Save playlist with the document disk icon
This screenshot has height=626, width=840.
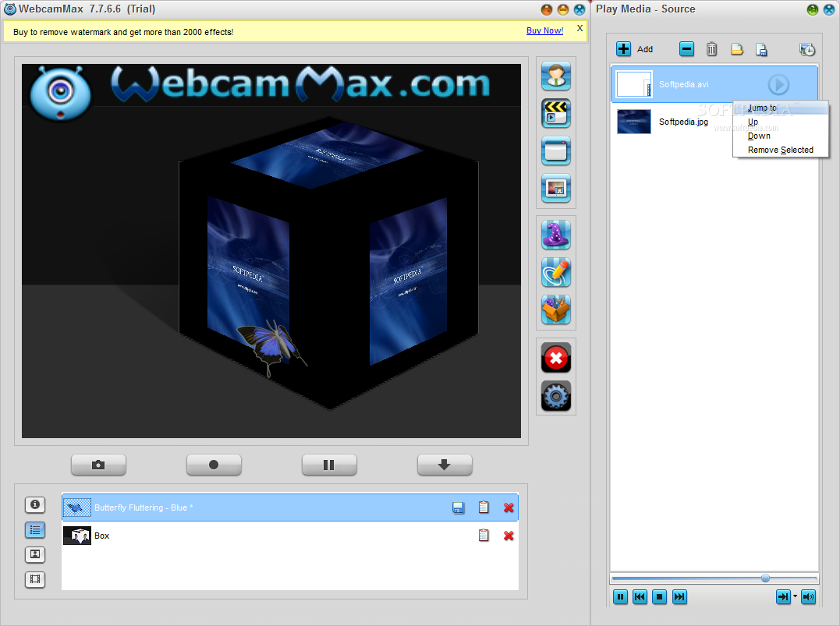[x=761, y=49]
